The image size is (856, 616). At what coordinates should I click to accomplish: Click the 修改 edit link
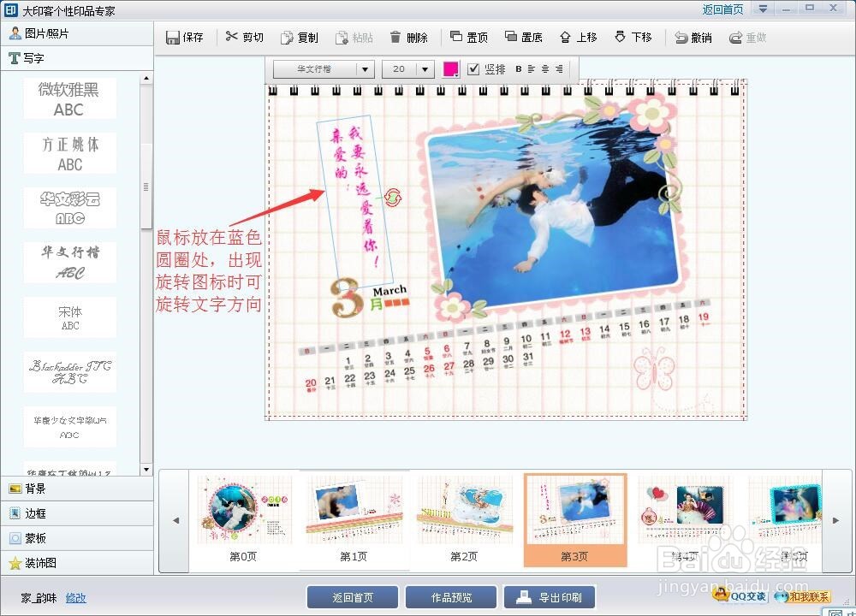tap(75, 597)
